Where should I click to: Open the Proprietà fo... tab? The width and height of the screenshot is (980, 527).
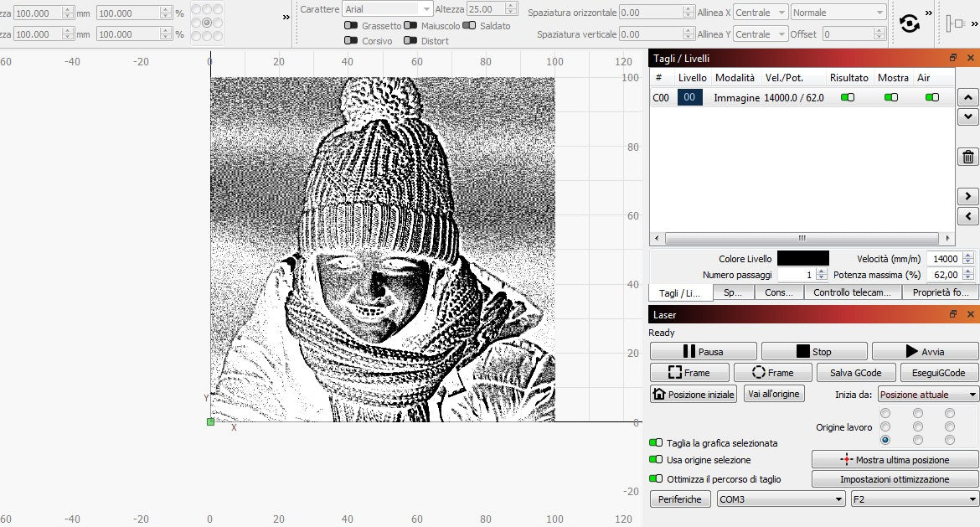(x=941, y=292)
